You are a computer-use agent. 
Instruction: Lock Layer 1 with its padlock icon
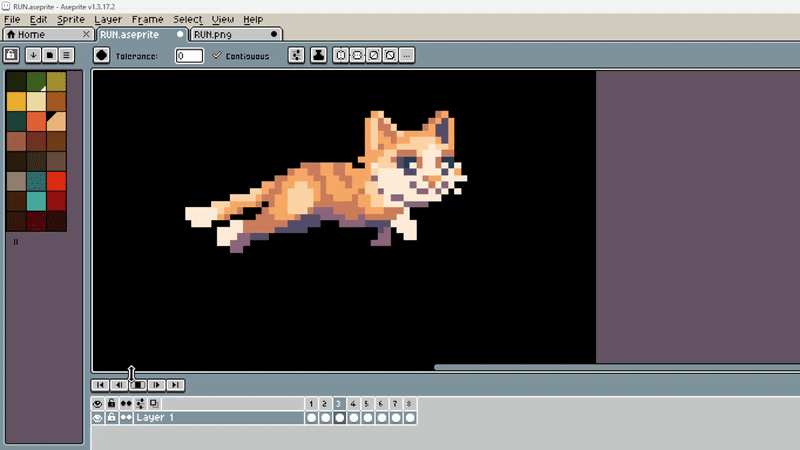coord(111,418)
